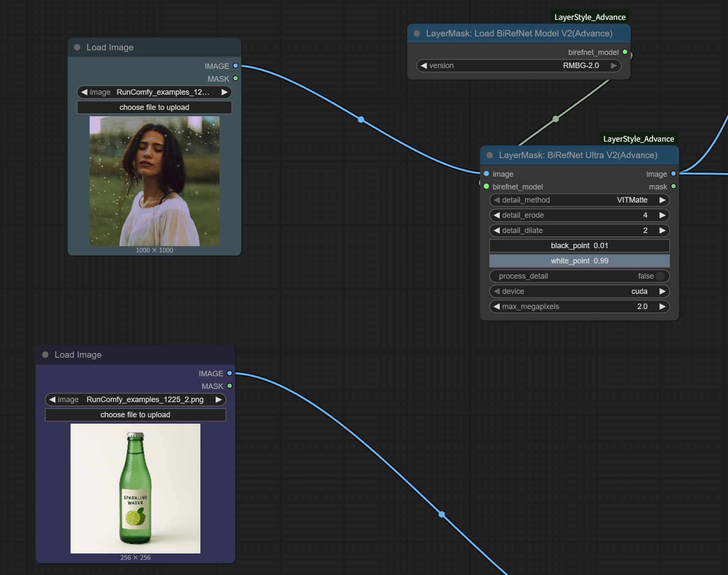Open the device dropdown showing cuda
728x575 pixels.
click(x=580, y=291)
